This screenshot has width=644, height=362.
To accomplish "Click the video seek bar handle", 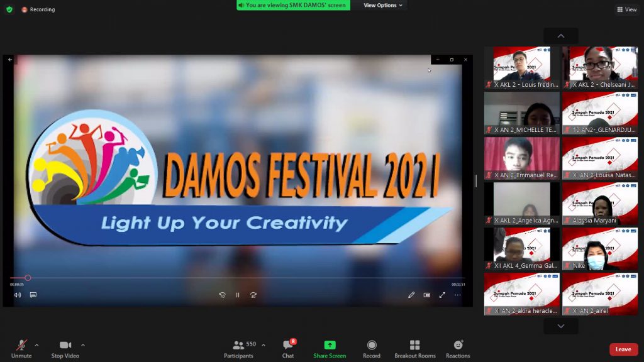I will tap(28, 278).
